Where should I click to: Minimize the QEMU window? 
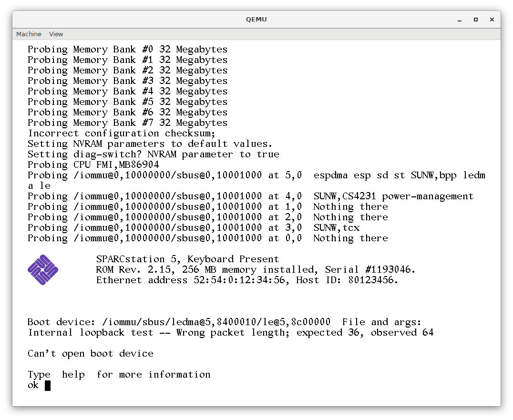[461, 20]
